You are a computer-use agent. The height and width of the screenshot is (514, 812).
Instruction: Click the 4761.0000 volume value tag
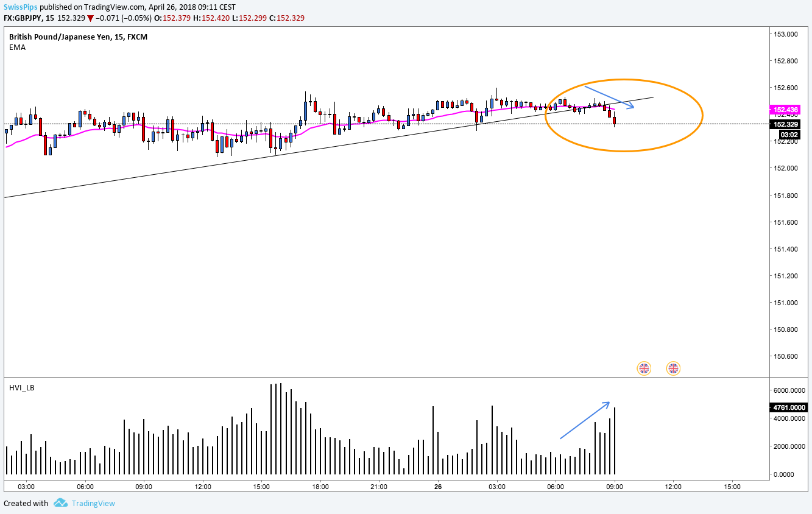789,407
